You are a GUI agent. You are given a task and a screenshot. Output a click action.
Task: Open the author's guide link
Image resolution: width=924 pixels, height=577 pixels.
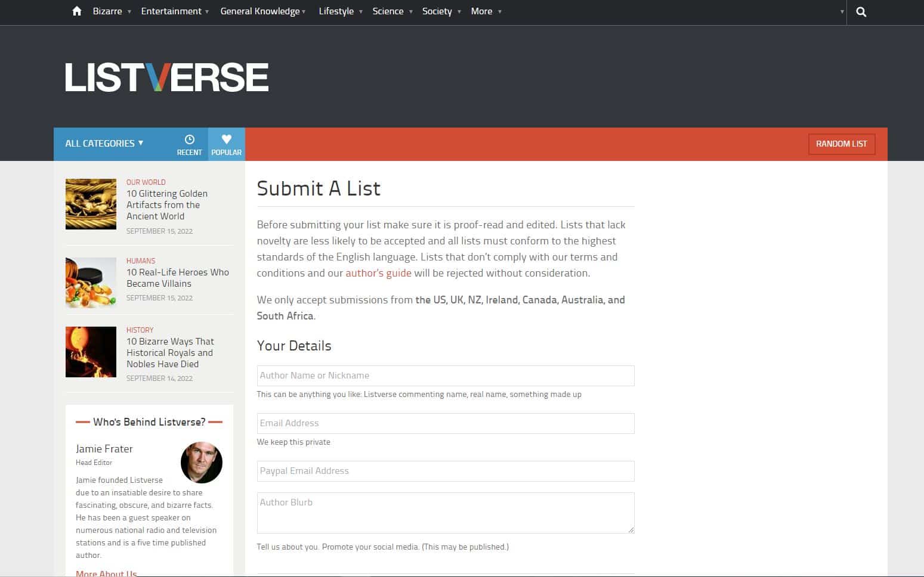(378, 273)
